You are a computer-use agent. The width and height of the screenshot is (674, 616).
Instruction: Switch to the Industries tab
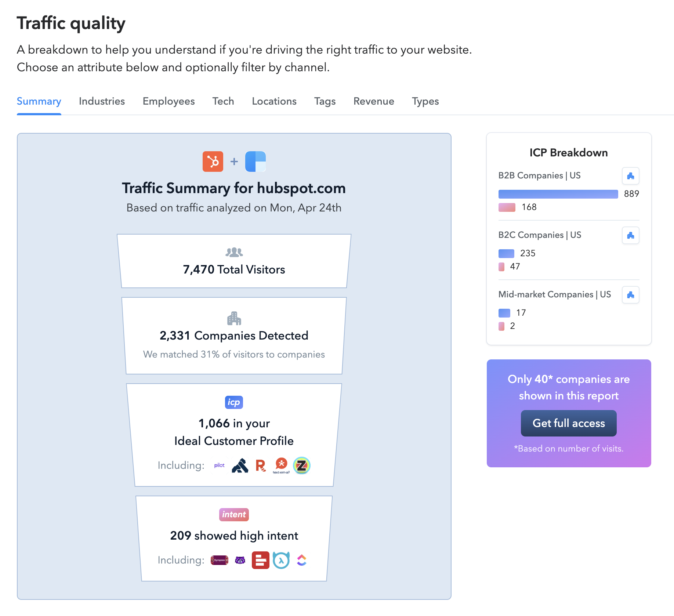coord(101,101)
